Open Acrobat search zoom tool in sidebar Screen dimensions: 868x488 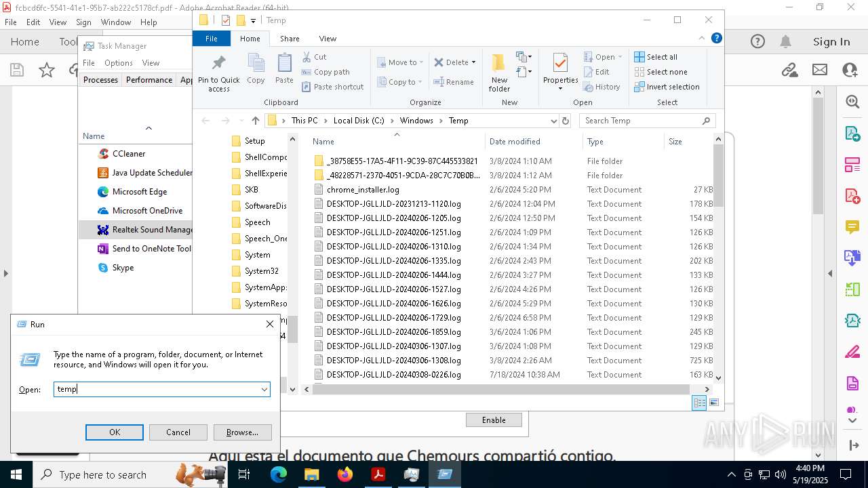point(852,102)
